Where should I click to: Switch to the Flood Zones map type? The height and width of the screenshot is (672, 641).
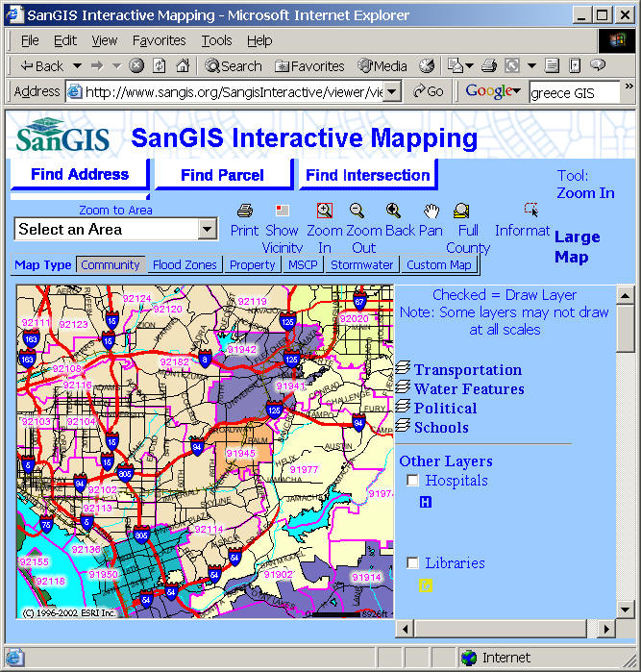(x=185, y=264)
